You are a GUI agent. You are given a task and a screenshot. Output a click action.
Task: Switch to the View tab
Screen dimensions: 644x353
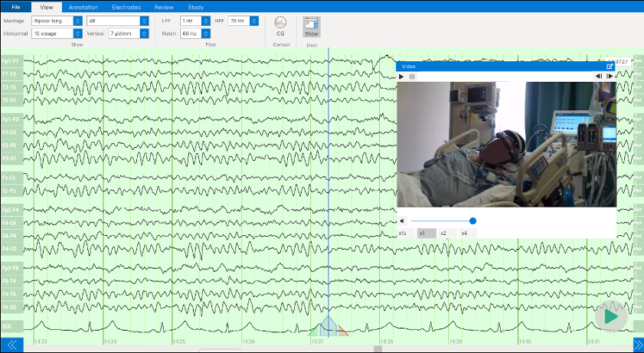coord(47,7)
